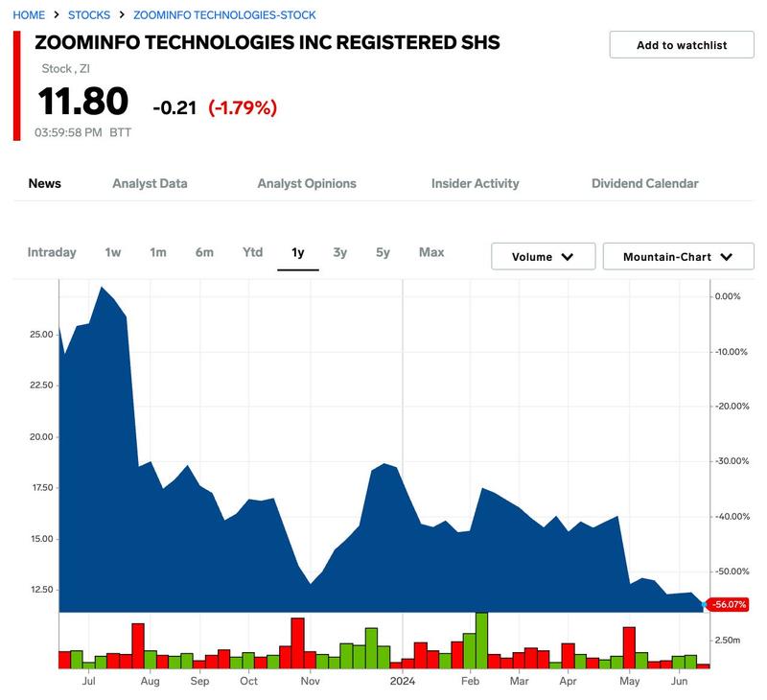Select the Intraday chart range

[x=52, y=252]
